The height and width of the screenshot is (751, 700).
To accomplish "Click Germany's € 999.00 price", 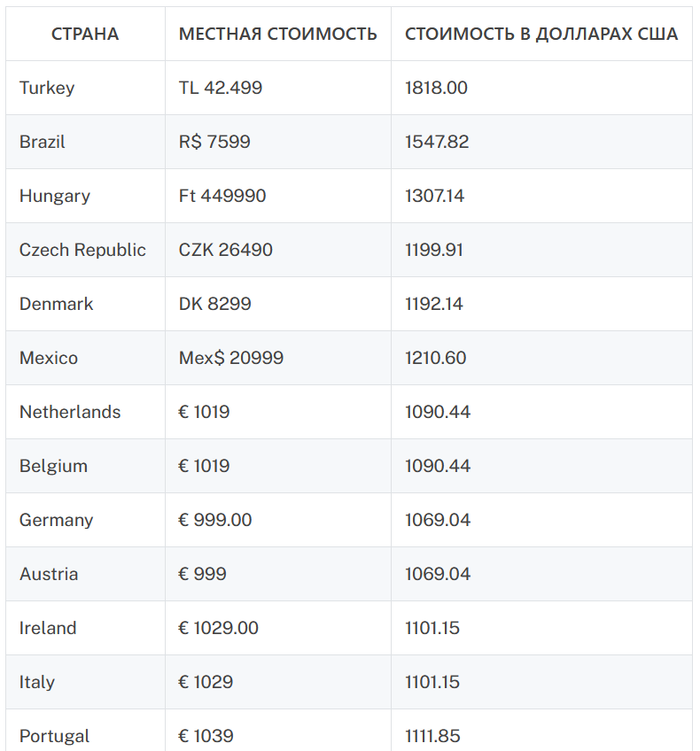I will click(215, 520).
